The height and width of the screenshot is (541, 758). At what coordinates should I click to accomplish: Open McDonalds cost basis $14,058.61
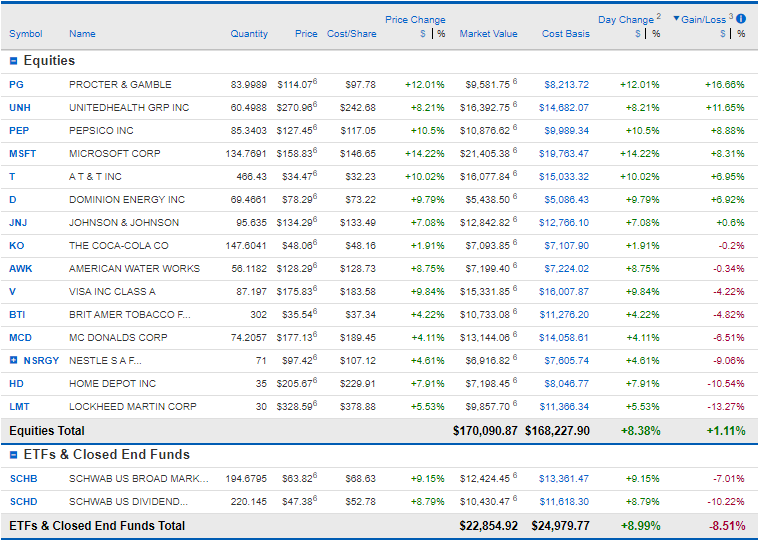pos(564,338)
